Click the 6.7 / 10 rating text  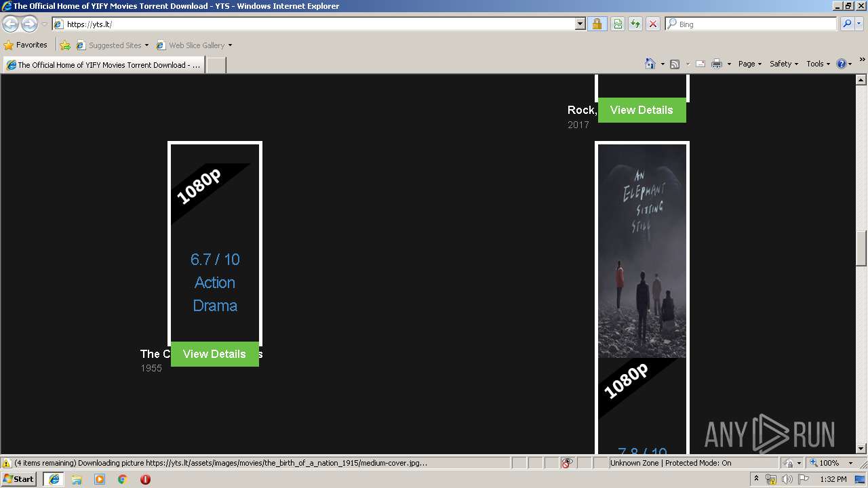pos(215,260)
